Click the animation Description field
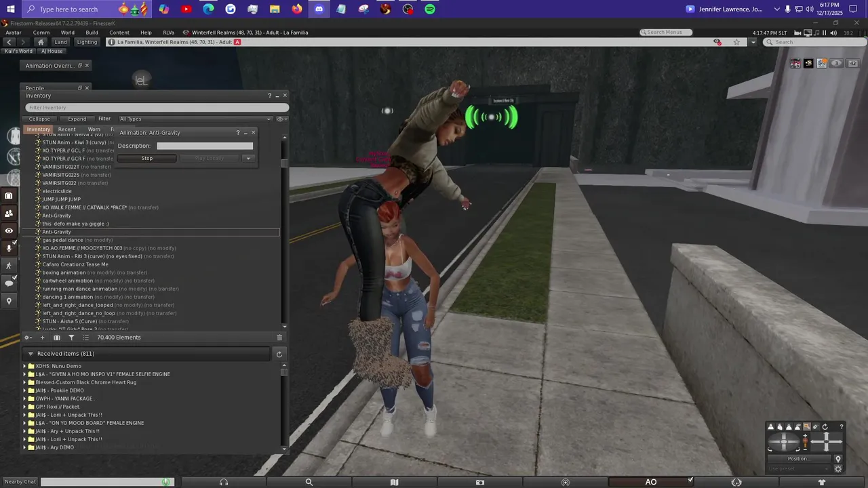This screenshot has width=868, height=488. [x=205, y=146]
